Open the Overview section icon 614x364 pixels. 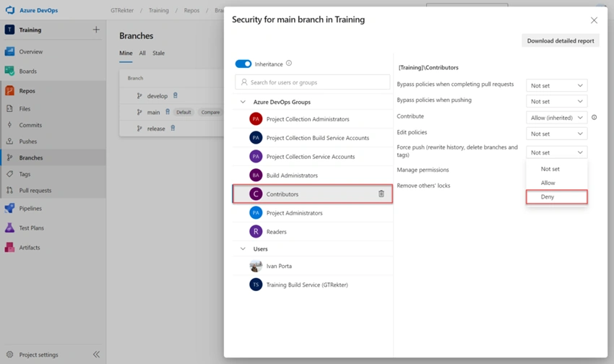(10, 51)
